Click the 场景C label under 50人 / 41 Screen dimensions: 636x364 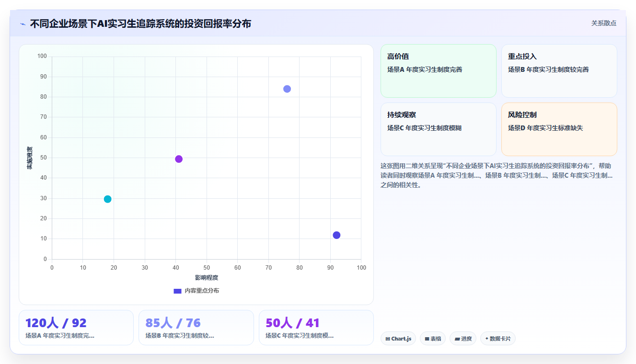pos(300,336)
